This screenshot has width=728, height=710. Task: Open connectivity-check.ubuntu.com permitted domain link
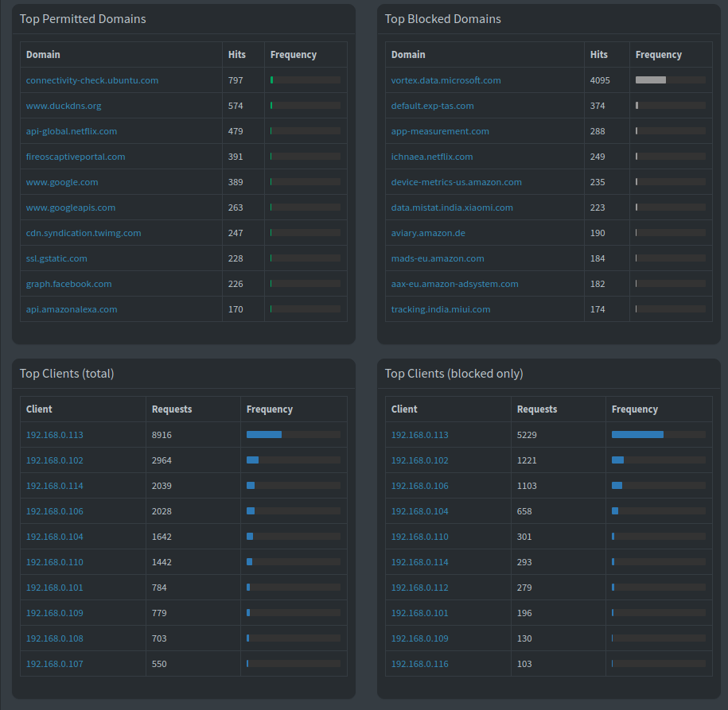[91, 80]
